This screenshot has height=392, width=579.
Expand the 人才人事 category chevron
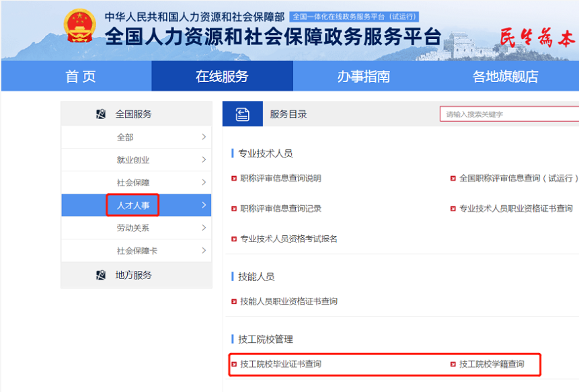tap(204, 205)
